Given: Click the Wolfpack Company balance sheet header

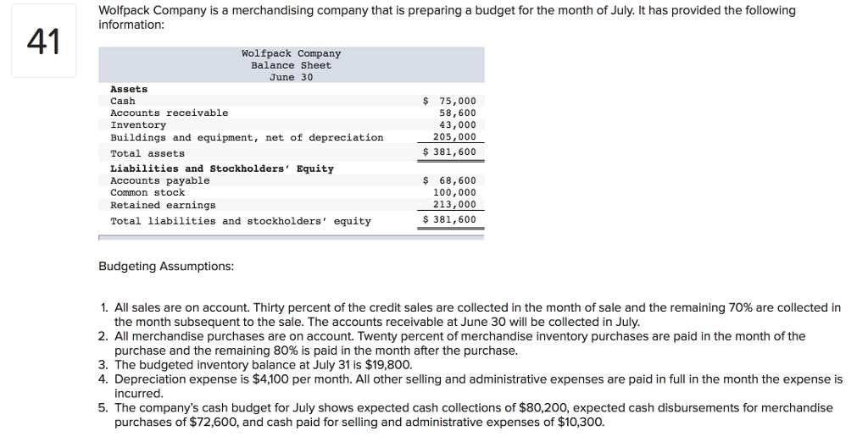Looking at the screenshot, I should tap(291, 65).
